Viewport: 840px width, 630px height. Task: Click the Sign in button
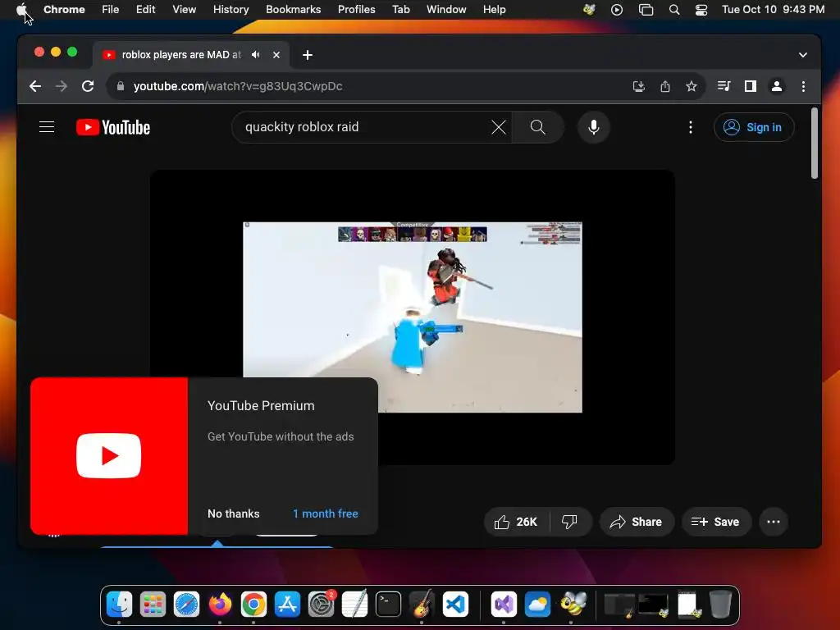[754, 127]
